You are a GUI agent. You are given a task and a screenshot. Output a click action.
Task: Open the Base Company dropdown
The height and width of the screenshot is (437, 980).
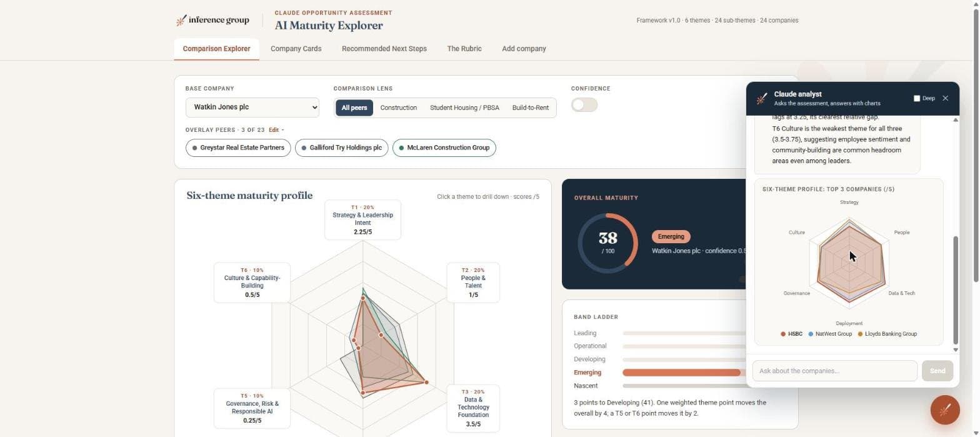[252, 107]
